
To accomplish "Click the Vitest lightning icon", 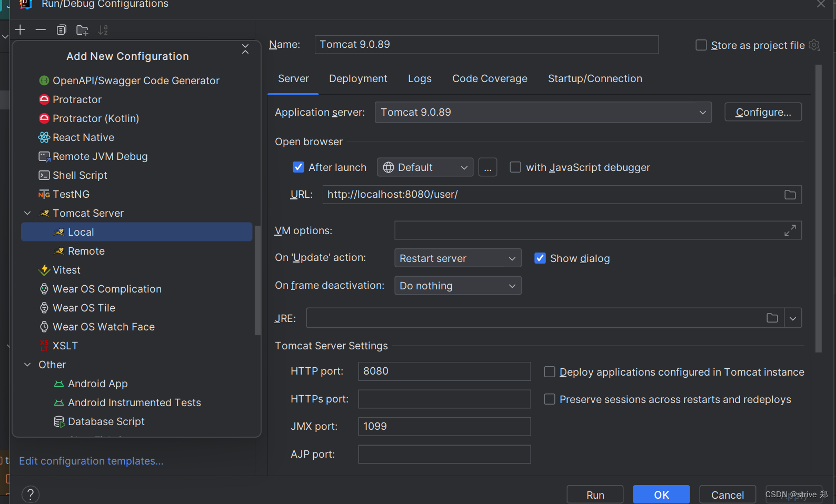I will 45,270.
